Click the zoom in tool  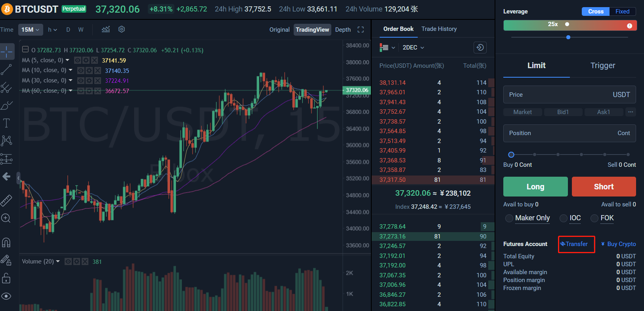point(6,218)
